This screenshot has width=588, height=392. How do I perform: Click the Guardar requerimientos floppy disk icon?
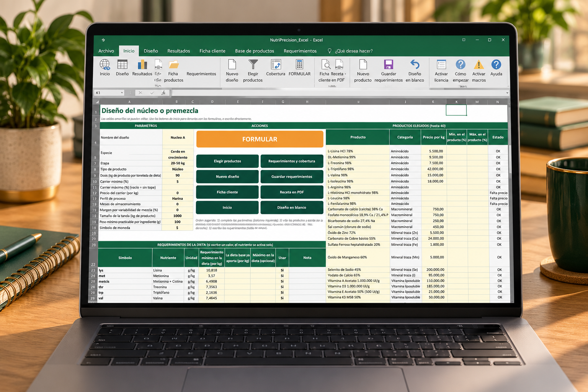(389, 64)
